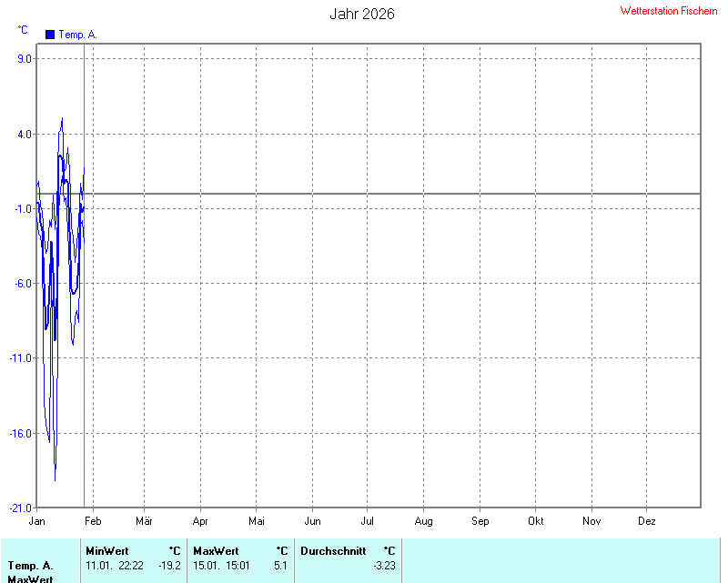The height and width of the screenshot is (583, 728).
Task: Select the Feb label on the month axis
Action: [93, 521]
